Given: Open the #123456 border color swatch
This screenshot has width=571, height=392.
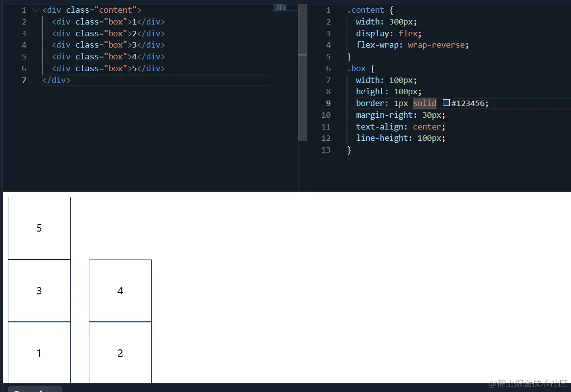Looking at the screenshot, I should pos(446,103).
